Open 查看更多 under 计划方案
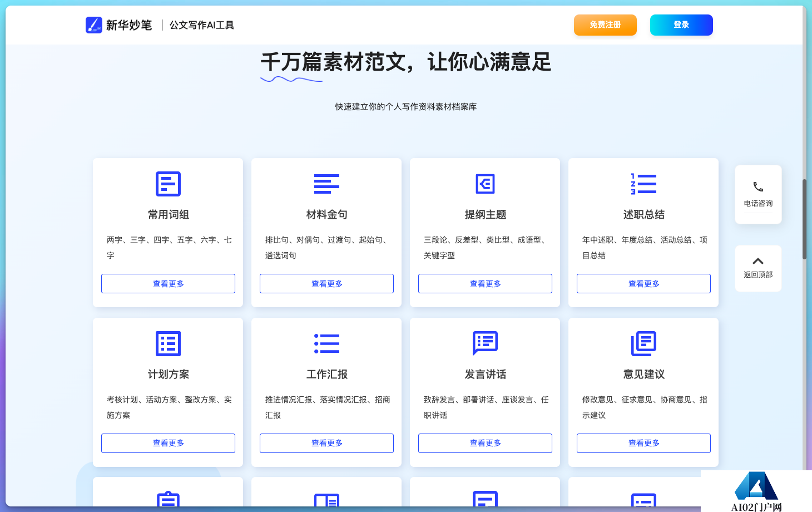This screenshot has height=512, width=812. pyautogui.click(x=168, y=443)
